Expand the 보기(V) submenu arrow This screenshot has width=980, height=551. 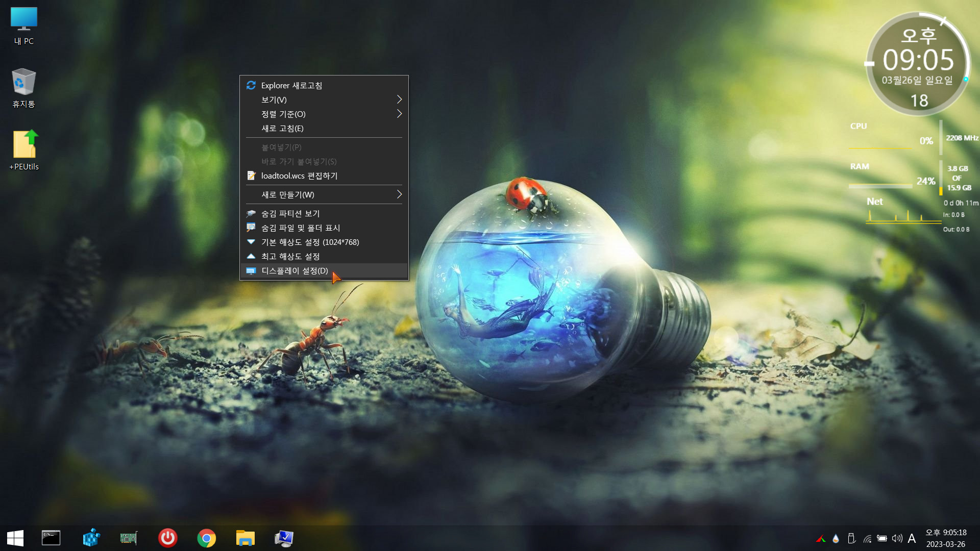[x=399, y=99]
